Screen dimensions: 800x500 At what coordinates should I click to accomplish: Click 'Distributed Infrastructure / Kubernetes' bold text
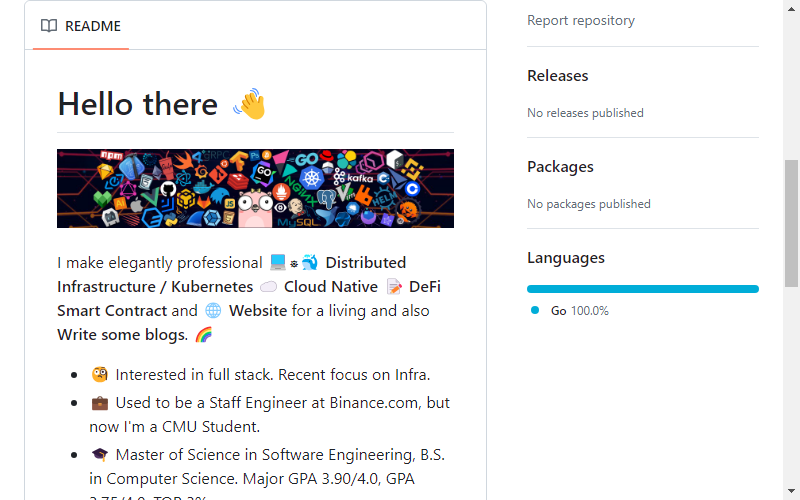232,274
